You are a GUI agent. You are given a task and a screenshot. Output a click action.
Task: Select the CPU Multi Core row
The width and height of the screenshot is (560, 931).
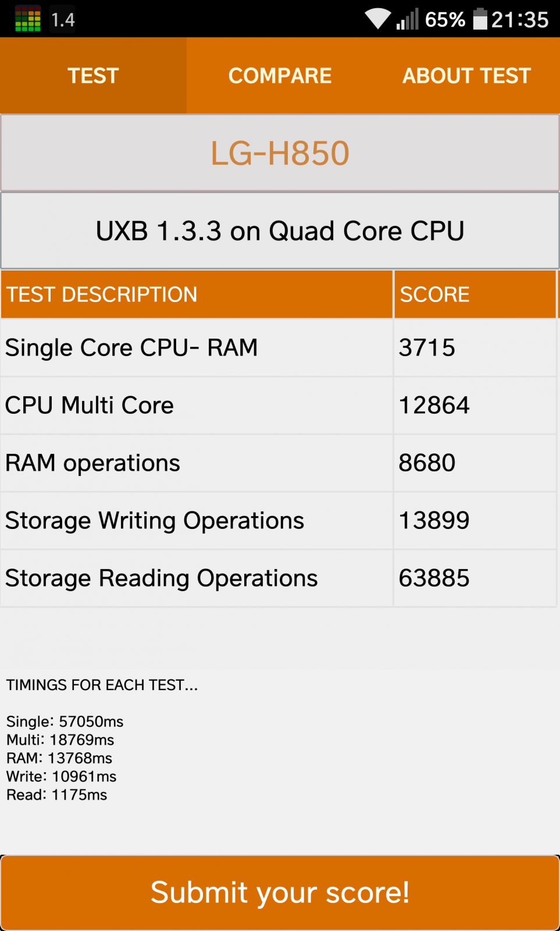pos(279,406)
